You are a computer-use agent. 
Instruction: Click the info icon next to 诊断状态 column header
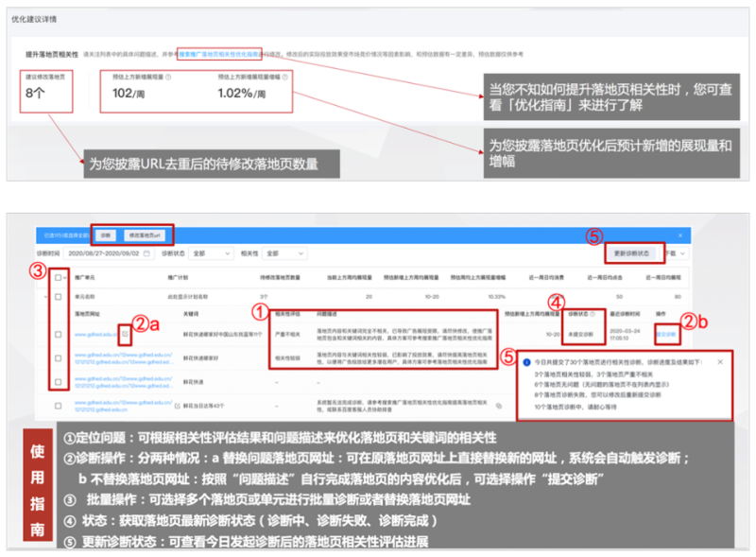coord(593,314)
